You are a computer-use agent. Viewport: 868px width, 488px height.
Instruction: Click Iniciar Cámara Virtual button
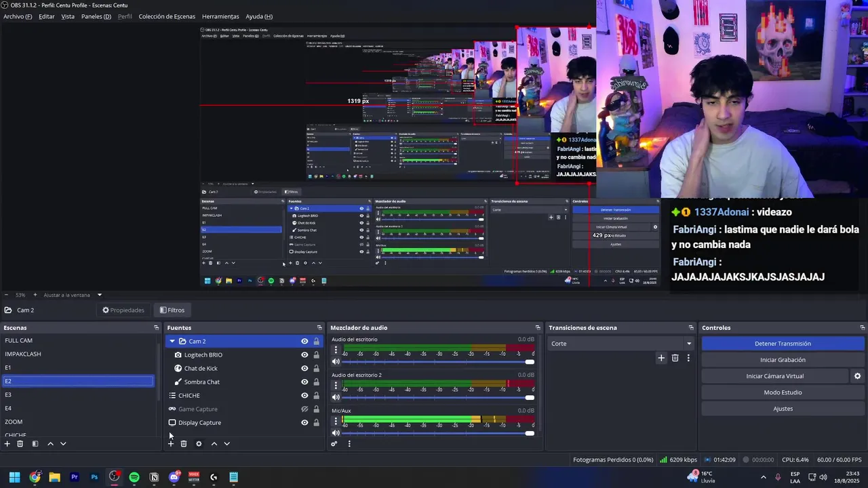click(x=774, y=376)
